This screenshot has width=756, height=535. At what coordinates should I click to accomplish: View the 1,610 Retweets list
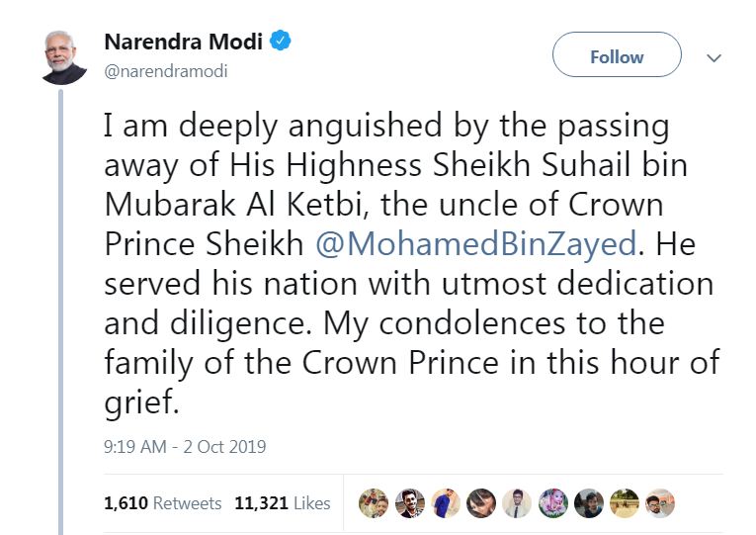coord(162,503)
